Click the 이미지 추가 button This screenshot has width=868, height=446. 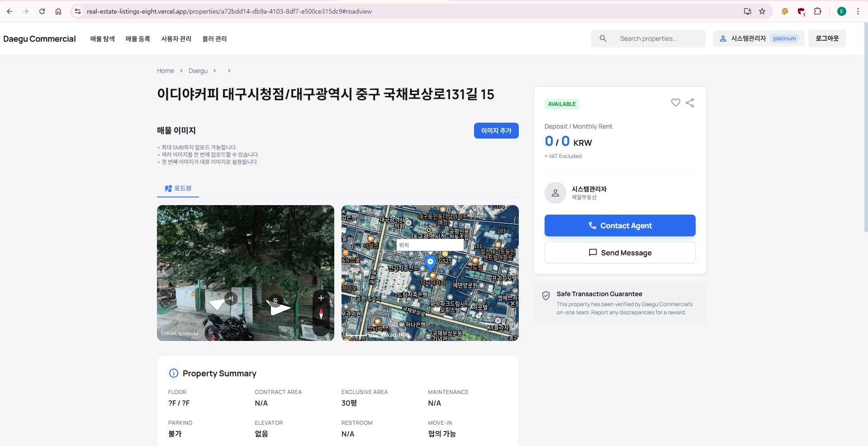496,131
